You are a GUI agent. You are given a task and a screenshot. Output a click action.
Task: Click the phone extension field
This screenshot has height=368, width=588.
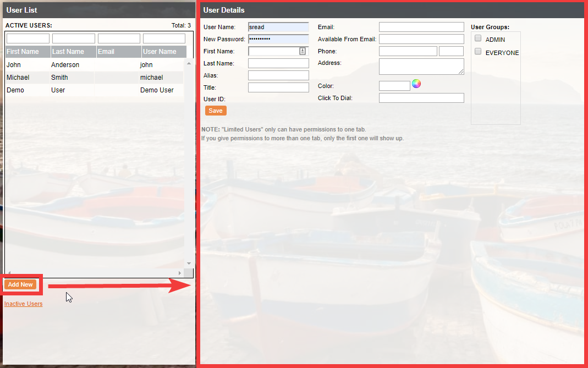click(451, 51)
